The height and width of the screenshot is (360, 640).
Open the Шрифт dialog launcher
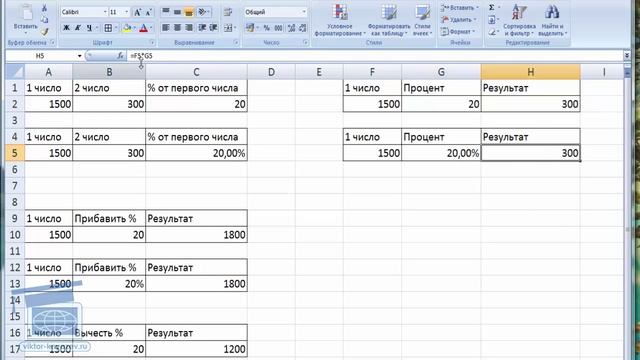click(x=152, y=42)
